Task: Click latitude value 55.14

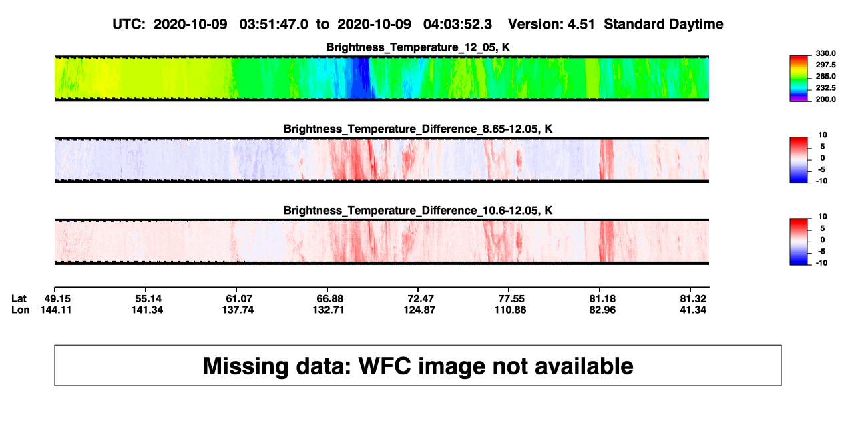Action: [148, 298]
